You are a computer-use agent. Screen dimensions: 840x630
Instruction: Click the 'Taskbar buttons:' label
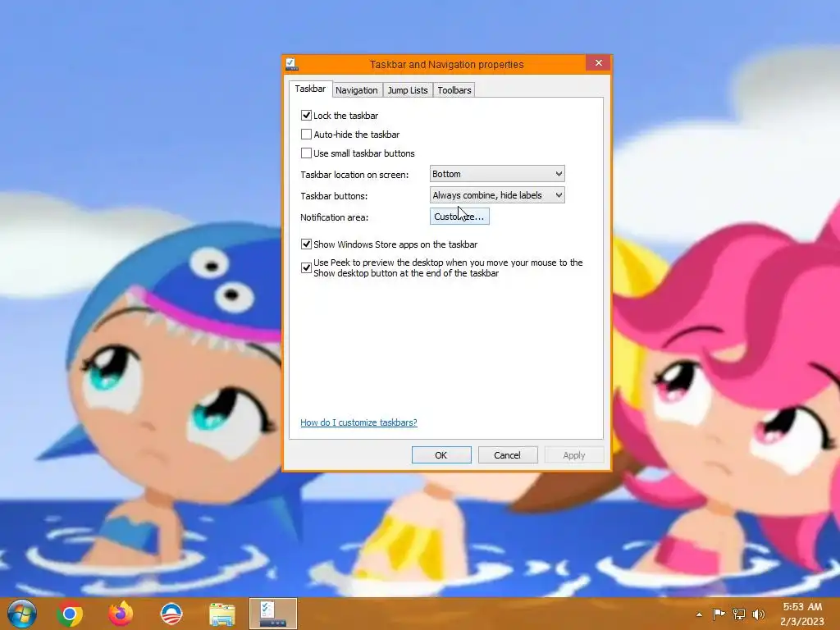pyautogui.click(x=334, y=196)
